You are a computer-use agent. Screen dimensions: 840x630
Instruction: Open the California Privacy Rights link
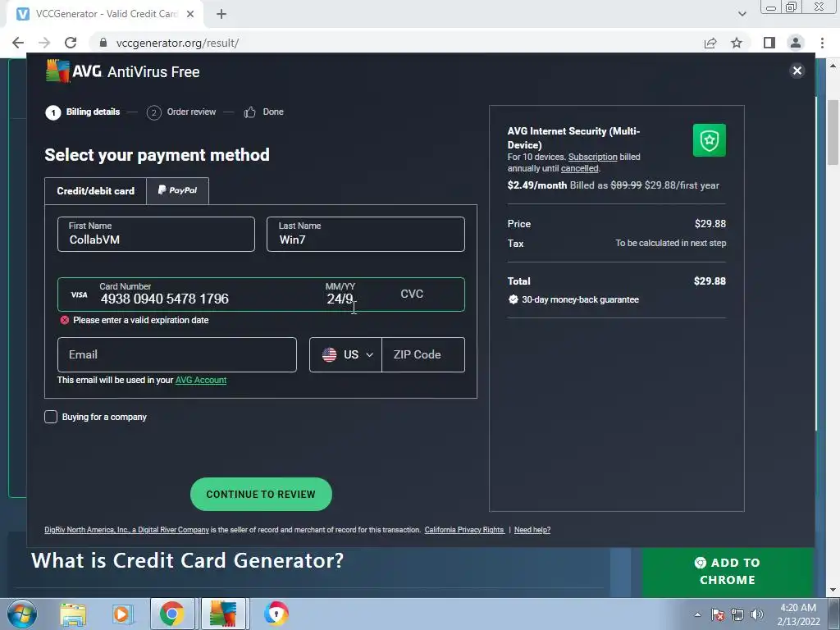coord(464,530)
